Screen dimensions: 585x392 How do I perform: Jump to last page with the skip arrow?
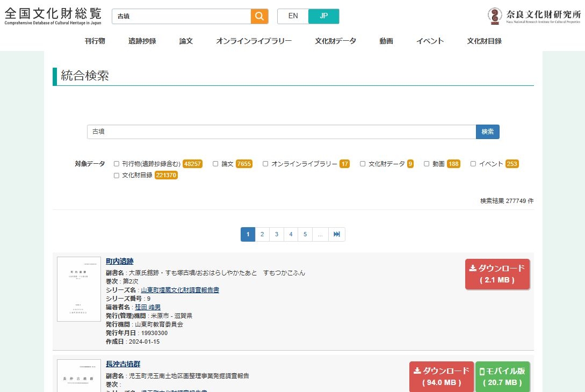[336, 234]
